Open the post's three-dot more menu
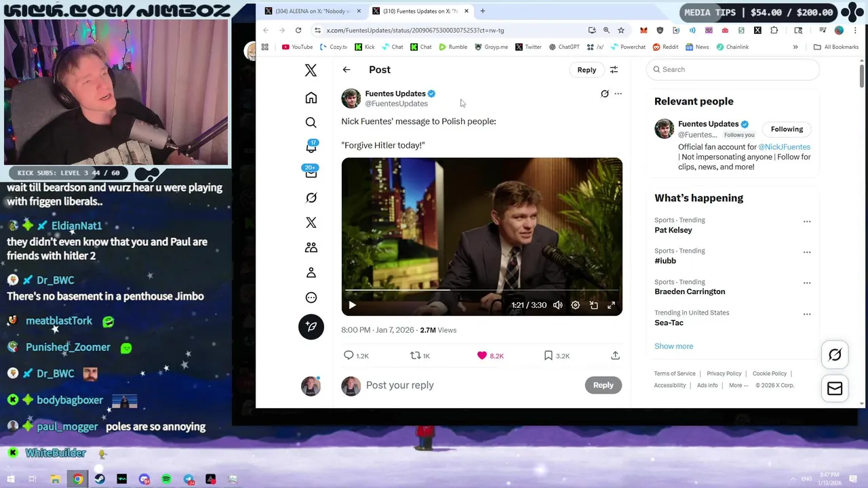The width and height of the screenshot is (868, 488). (x=618, y=94)
